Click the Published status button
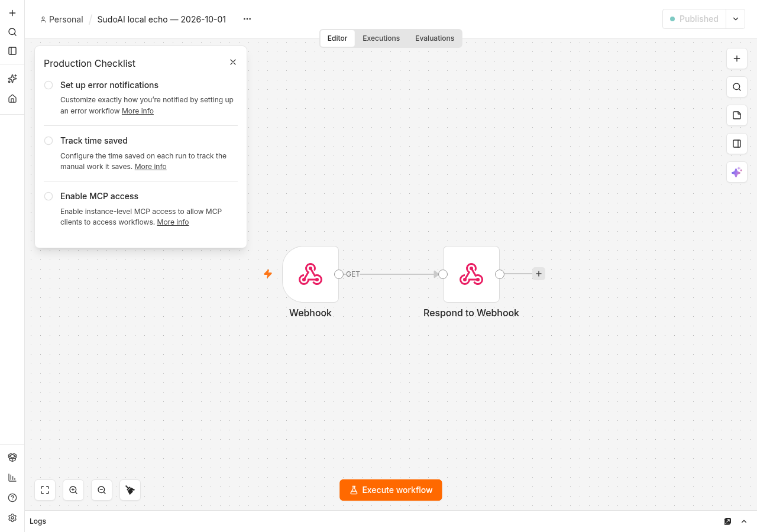This screenshot has height=532, width=757. click(x=694, y=19)
